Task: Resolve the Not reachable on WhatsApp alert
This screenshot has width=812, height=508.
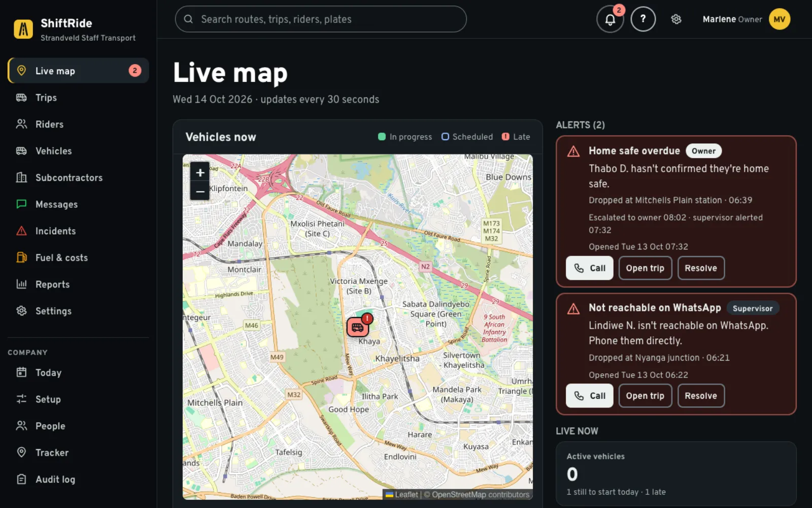Action: coord(701,396)
